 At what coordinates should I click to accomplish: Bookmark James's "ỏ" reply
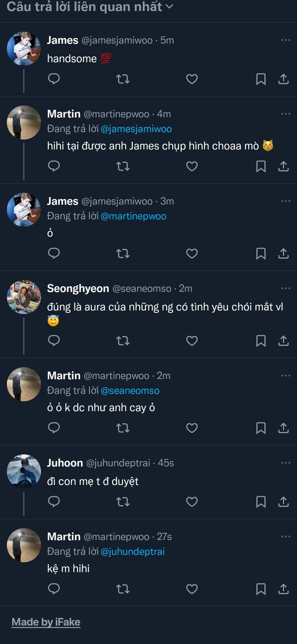pyautogui.click(x=261, y=253)
